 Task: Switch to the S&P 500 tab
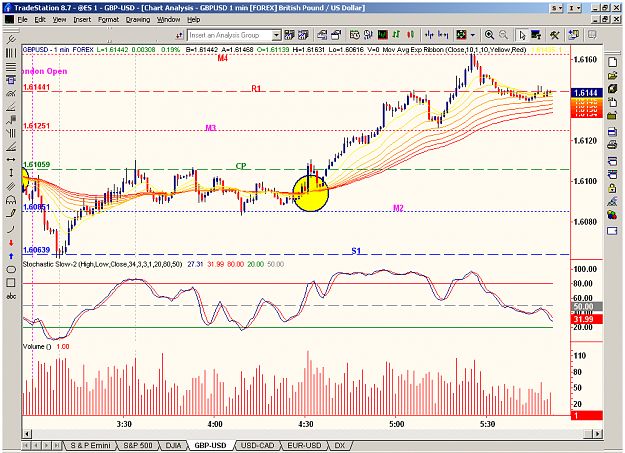(138, 445)
